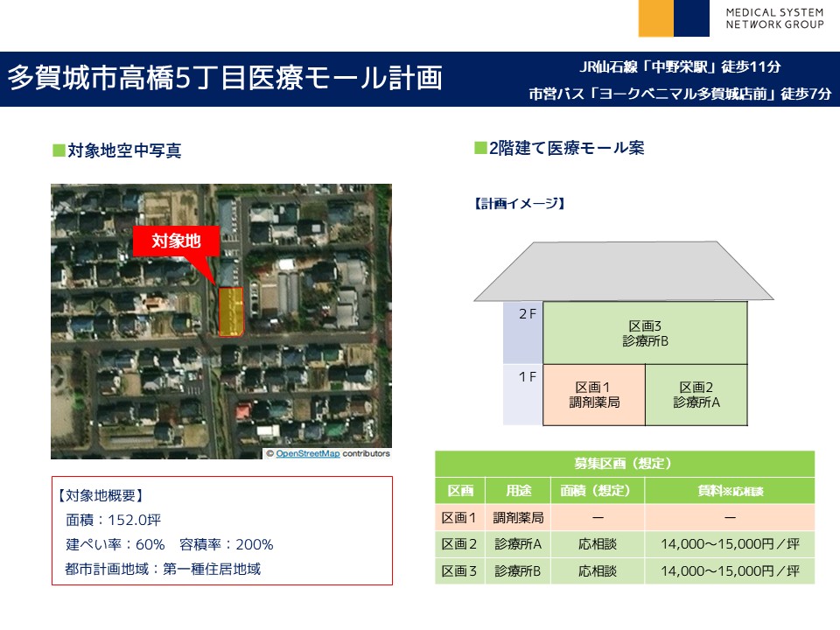Click the rent cell in the 区画2 row
The width and height of the screenshot is (840, 630).
point(730,544)
